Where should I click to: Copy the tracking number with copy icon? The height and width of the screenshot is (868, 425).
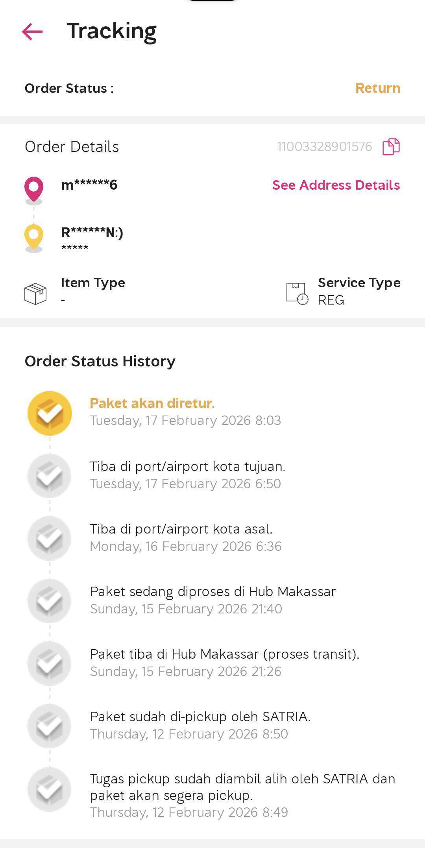pos(391,146)
